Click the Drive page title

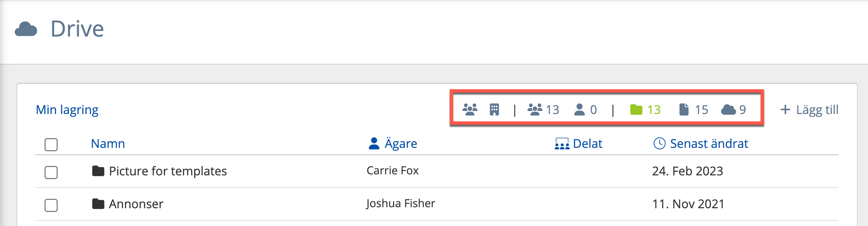pyautogui.click(x=77, y=29)
